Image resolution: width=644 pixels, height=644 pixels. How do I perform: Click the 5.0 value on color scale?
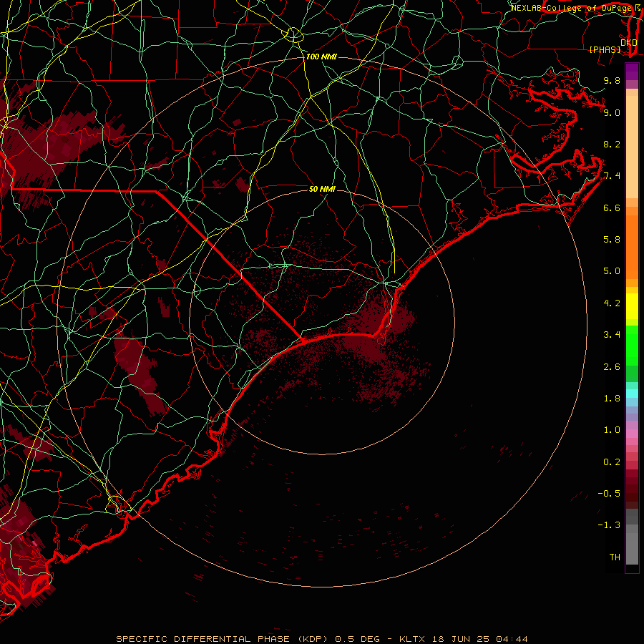612,271
